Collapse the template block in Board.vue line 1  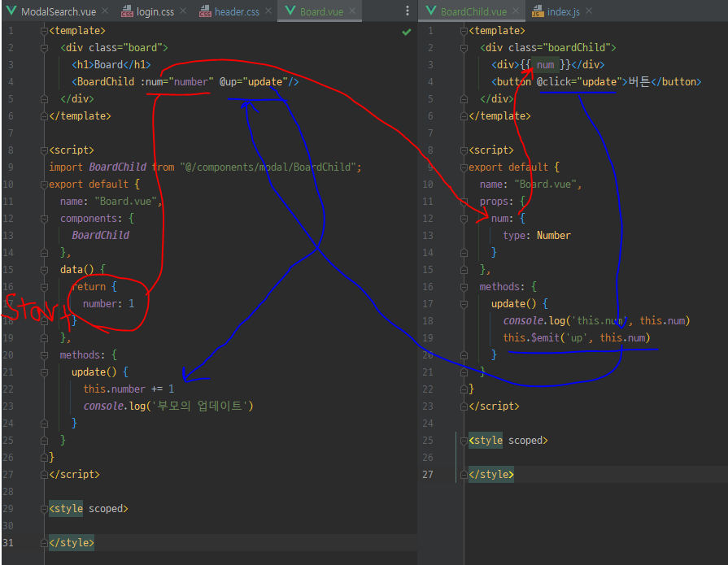[x=44, y=31]
